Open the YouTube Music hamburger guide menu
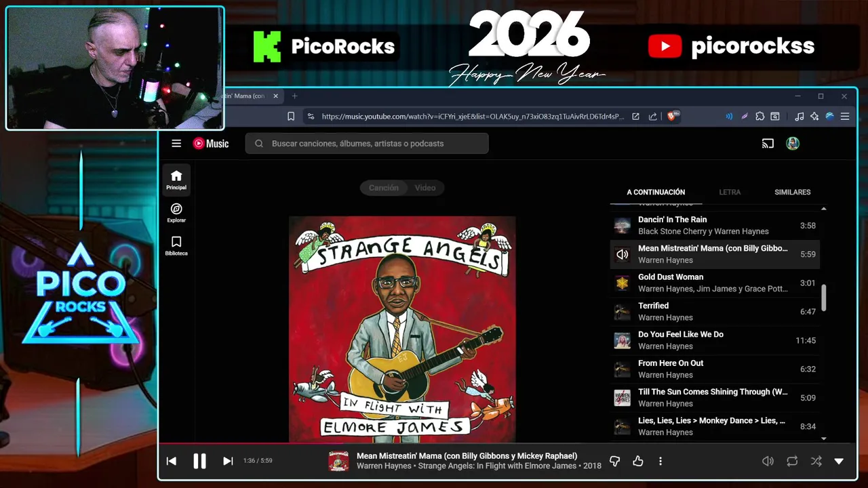The width and height of the screenshot is (868, 488). pyautogui.click(x=176, y=144)
